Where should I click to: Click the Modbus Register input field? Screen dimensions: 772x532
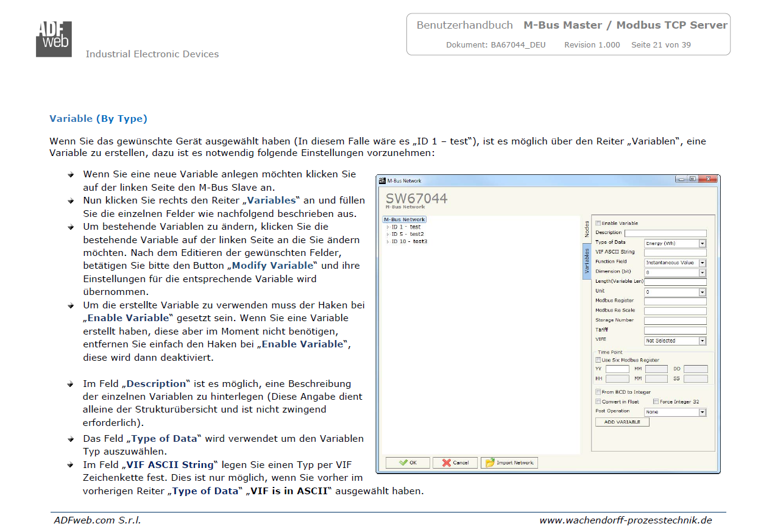coord(675,302)
